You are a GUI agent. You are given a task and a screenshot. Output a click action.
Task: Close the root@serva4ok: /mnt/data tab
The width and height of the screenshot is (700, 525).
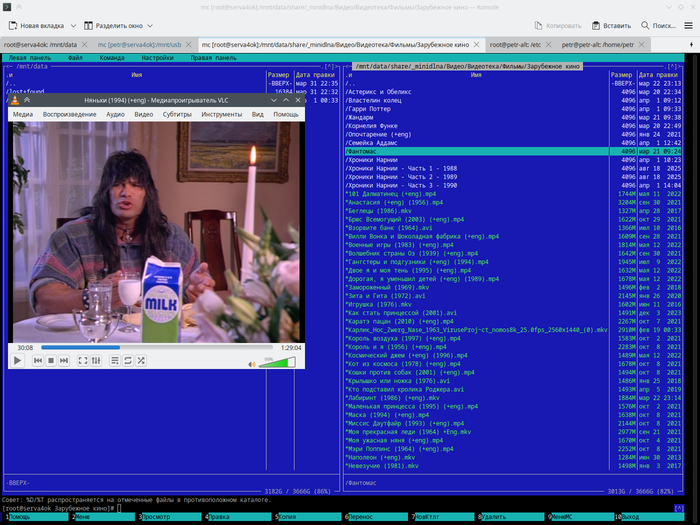coord(84,45)
